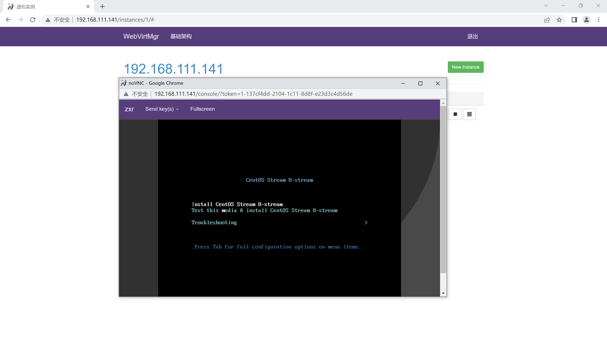Open Chrome three-dot menu

[x=599, y=20]
